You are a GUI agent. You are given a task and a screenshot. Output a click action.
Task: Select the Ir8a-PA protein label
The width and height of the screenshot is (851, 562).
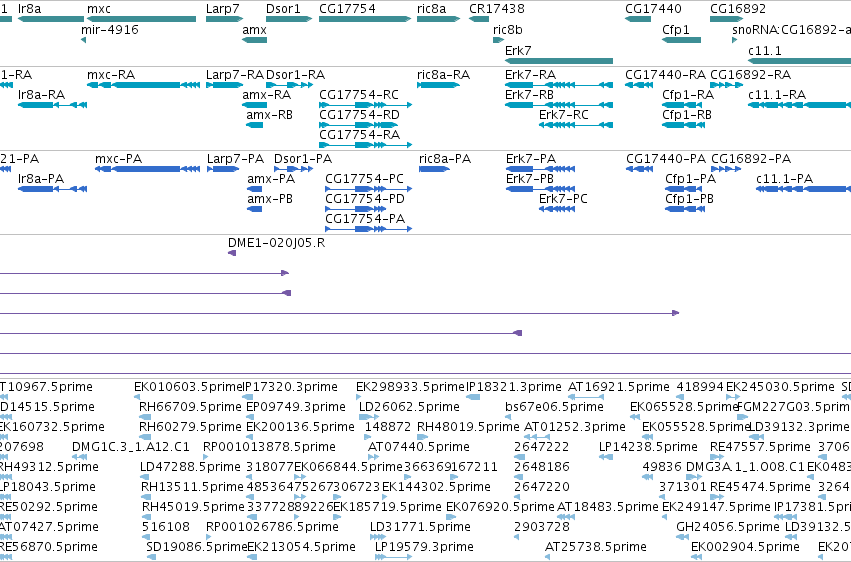tap(41, 178)
